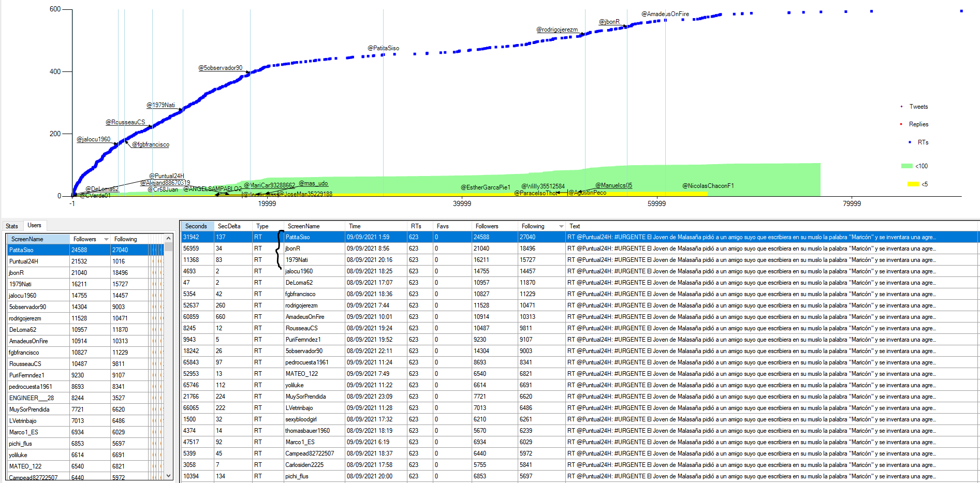The image size is (980, 483).
Task: Click the @5observador90 annotation on the chart
Action: [x=220, y=68]
